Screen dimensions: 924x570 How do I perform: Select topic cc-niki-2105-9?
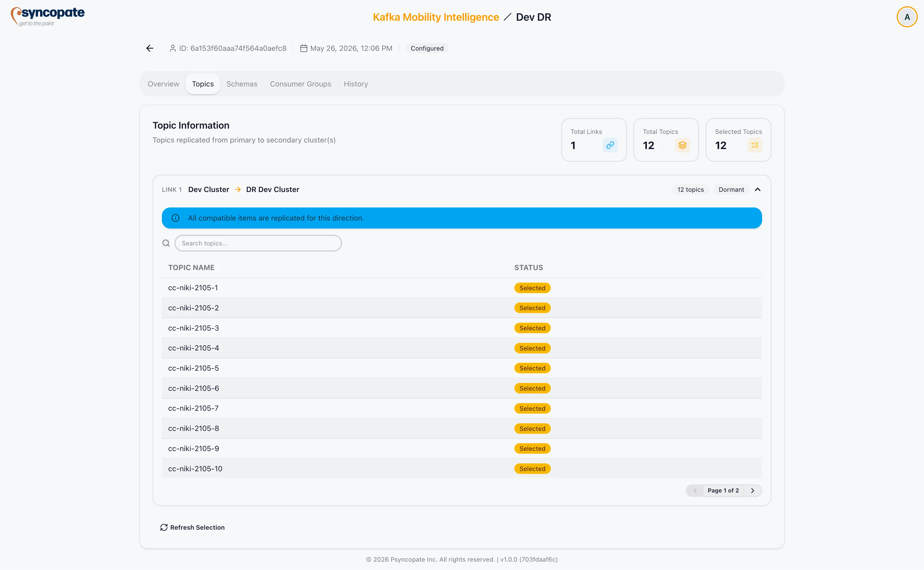[x=462, y=449]
